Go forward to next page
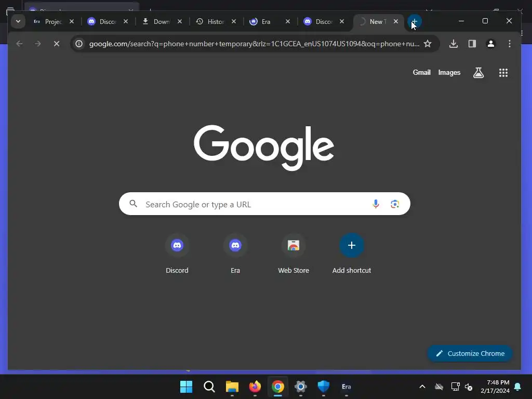Screen dimensions: 532x399 [x=37, y=44]
